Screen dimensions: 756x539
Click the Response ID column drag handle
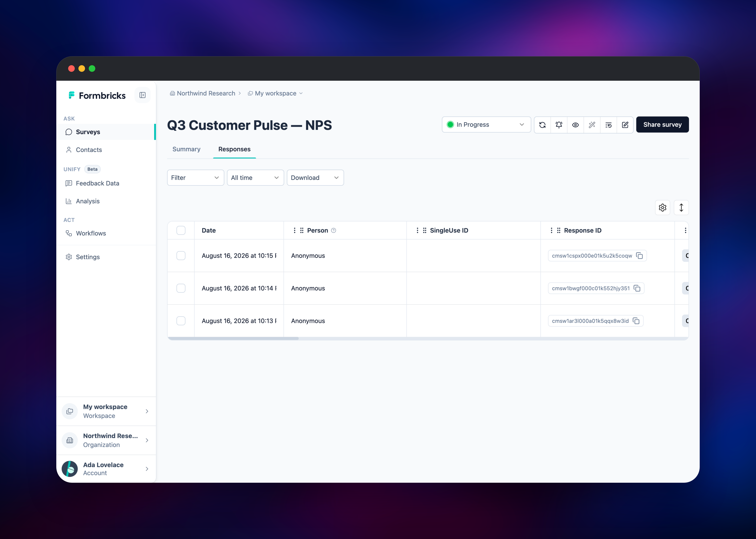559,230
